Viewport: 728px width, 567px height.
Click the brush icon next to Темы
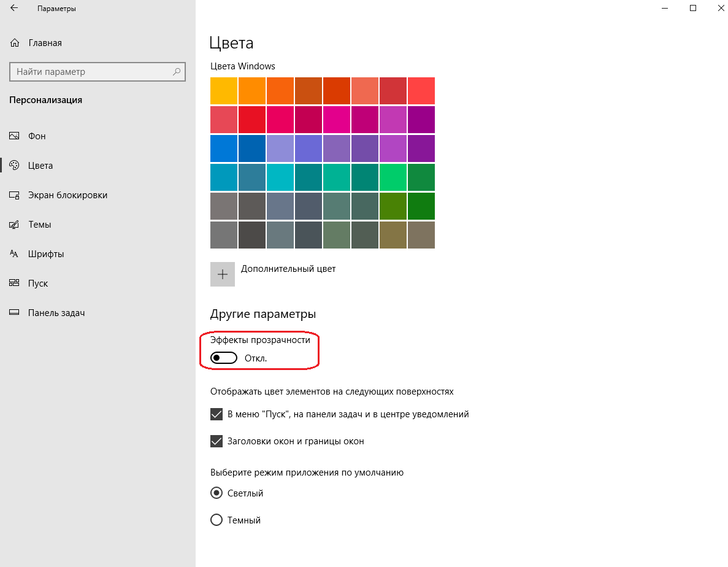pos(14,225)
